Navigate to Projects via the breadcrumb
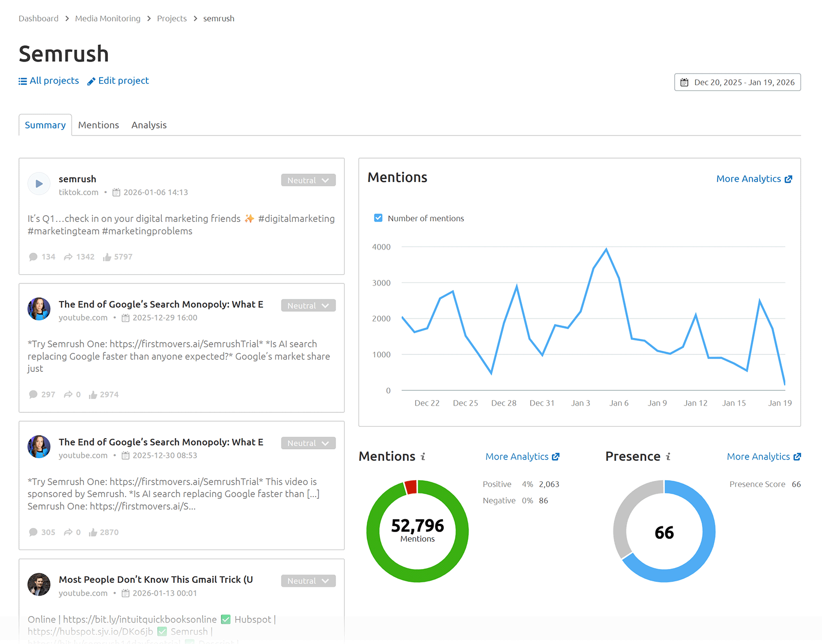822x644 pixels. pyautogui.click(x=172, y=18)
